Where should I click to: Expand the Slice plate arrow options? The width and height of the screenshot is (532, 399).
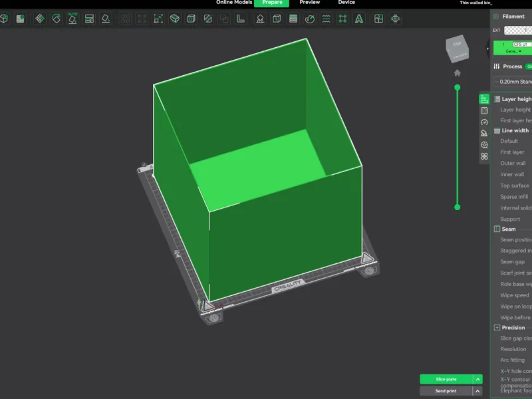point(477,379)
